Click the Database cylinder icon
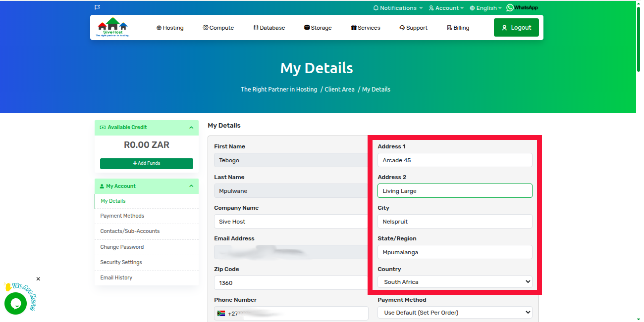 [x=256, y=28]
